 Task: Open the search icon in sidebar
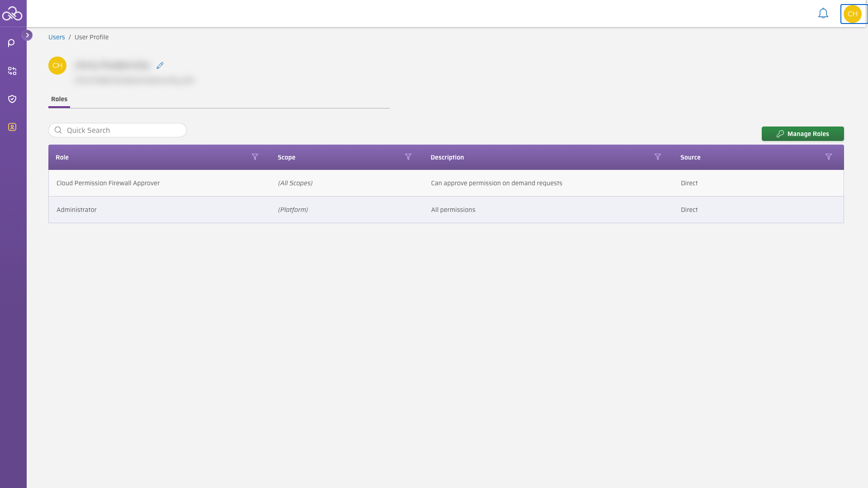(12, 43)
